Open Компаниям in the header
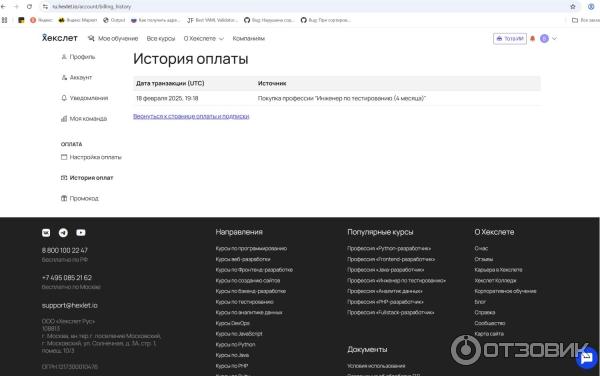Screen dimensions: 600x376 coord(249,39)
